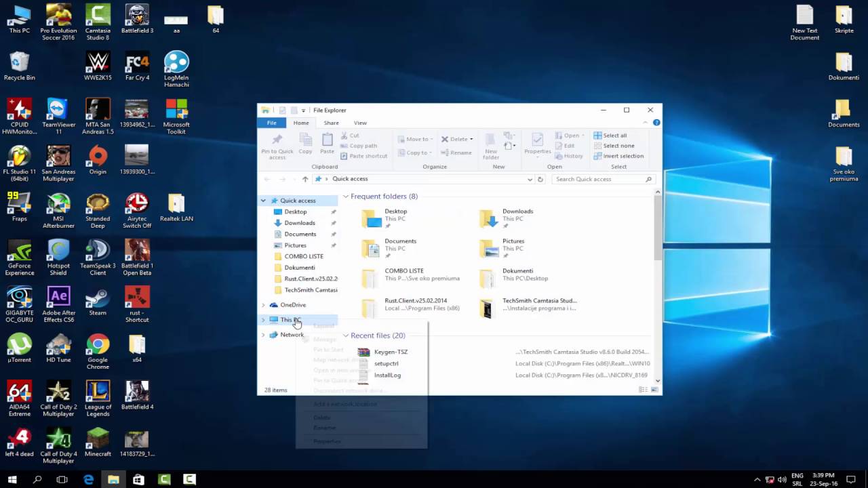Collapse the Quick access tree node
The width and height of the screenshot is (868, 488).
[263, 201]
